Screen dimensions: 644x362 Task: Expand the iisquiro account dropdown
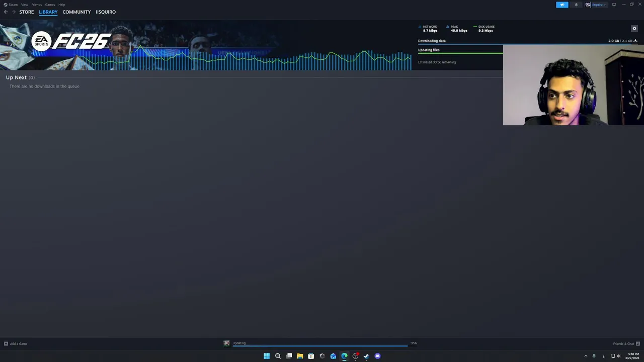599,5
